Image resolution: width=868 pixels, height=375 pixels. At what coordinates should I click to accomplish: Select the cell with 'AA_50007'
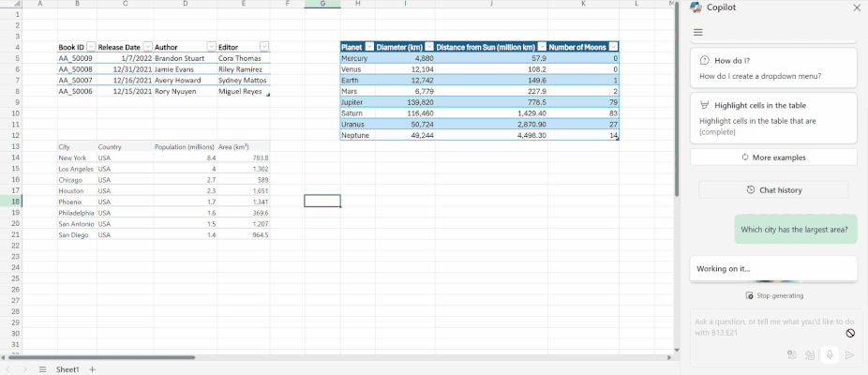coord(77,81)
